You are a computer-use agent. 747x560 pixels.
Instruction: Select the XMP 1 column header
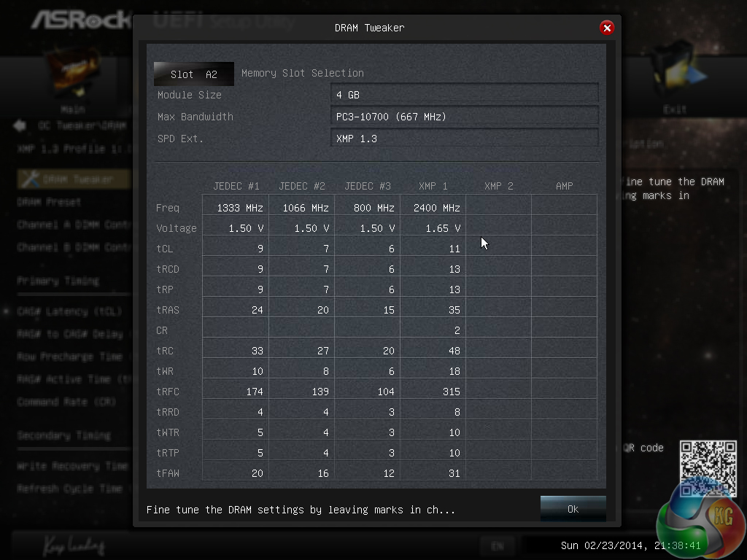pyautogui.click(x=433, y=186)
